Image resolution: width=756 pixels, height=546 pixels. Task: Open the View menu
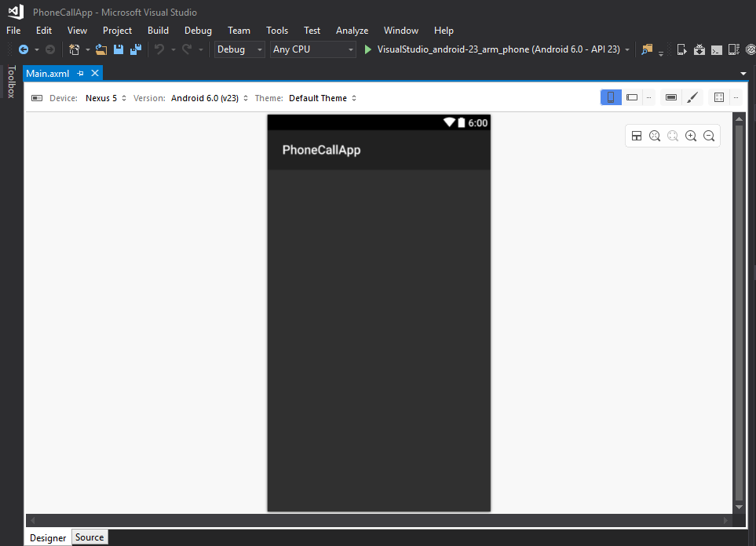77,31
